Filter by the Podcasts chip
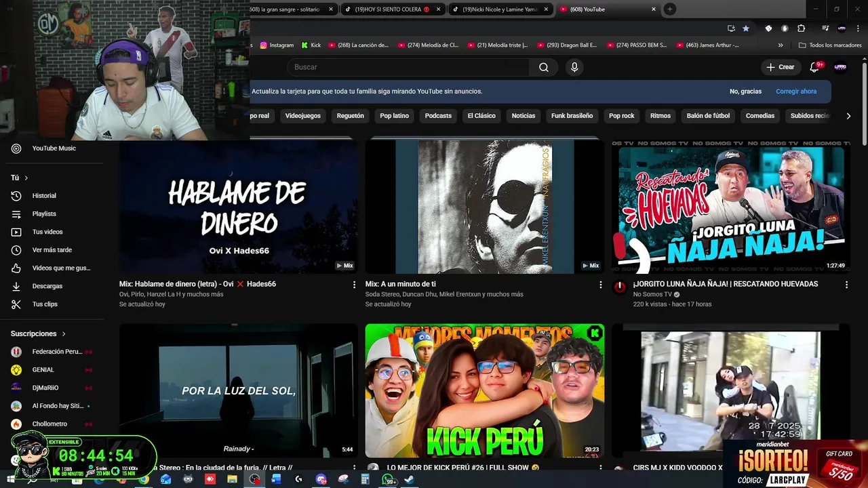 (438, 116)
